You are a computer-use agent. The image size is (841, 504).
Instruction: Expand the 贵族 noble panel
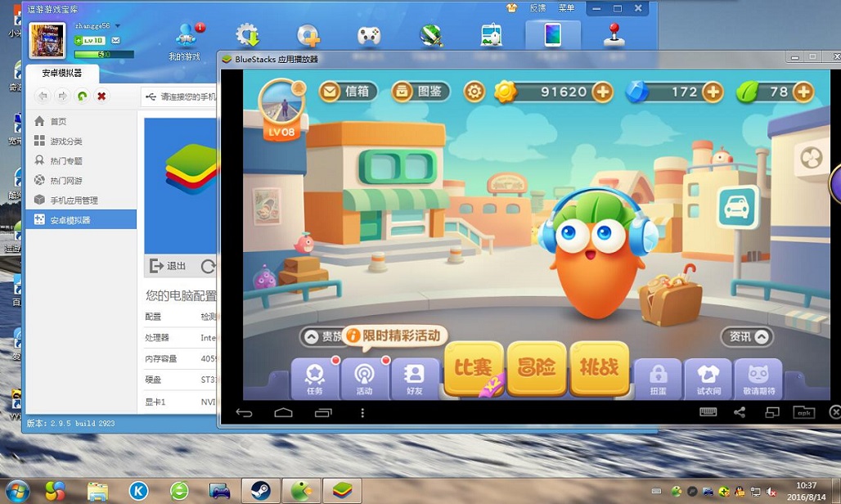(322, 337)
